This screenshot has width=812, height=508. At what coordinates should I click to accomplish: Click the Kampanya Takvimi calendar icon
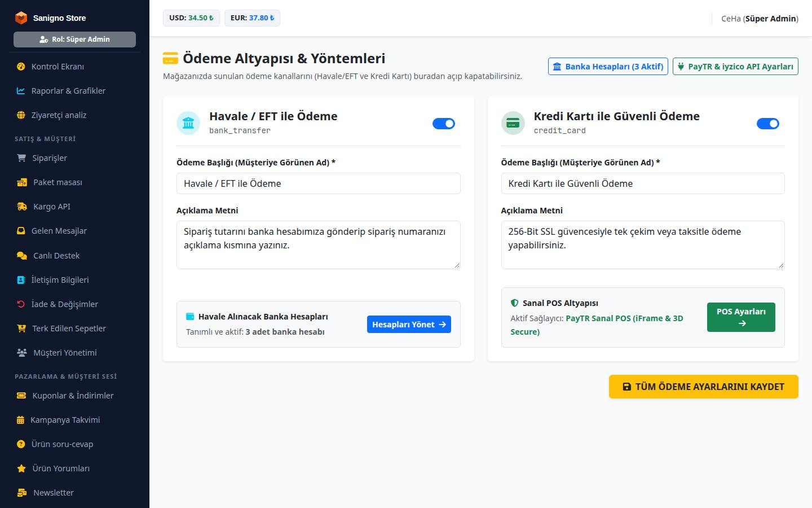pyautogui.click(x=20, y=420)
